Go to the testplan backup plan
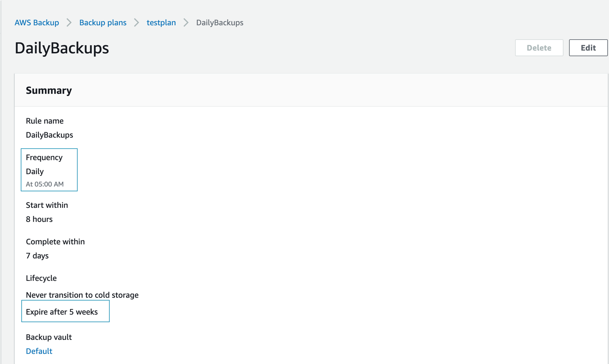Screen dimensions: 609x364 (161, 22)
